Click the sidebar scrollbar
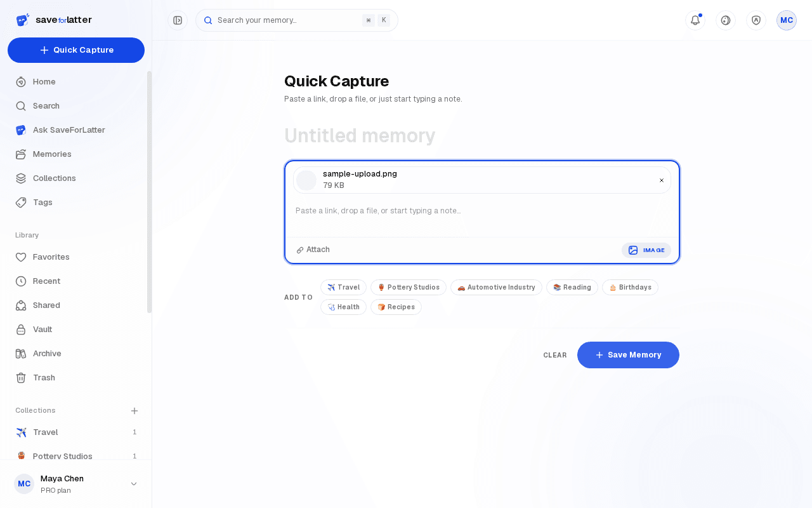 tap(150, 192)
